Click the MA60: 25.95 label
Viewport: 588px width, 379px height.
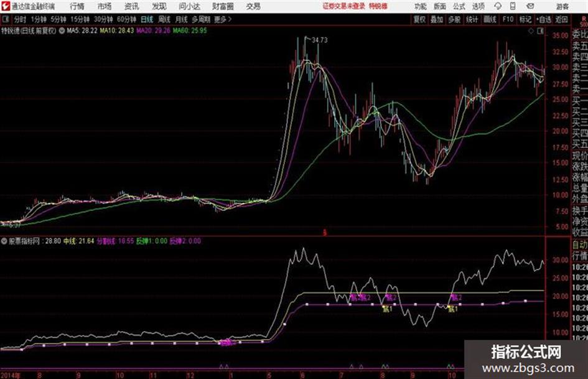tap(190, 30)
